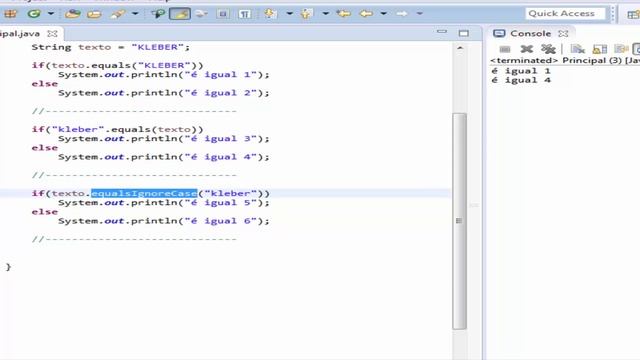Close the Console view
The width and height of the screenshot is (640, 360).
point(563,33)
